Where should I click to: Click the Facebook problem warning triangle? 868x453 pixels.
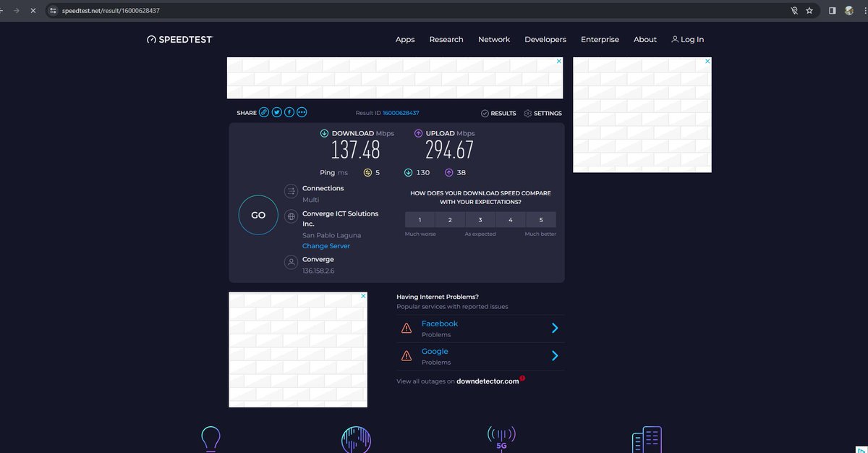click(407, 328)
